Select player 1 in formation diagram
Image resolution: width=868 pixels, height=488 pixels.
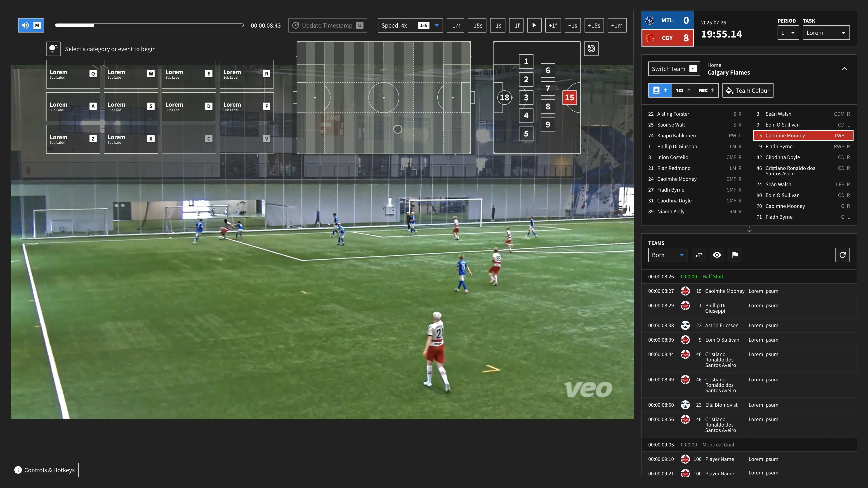pos(526,61)
